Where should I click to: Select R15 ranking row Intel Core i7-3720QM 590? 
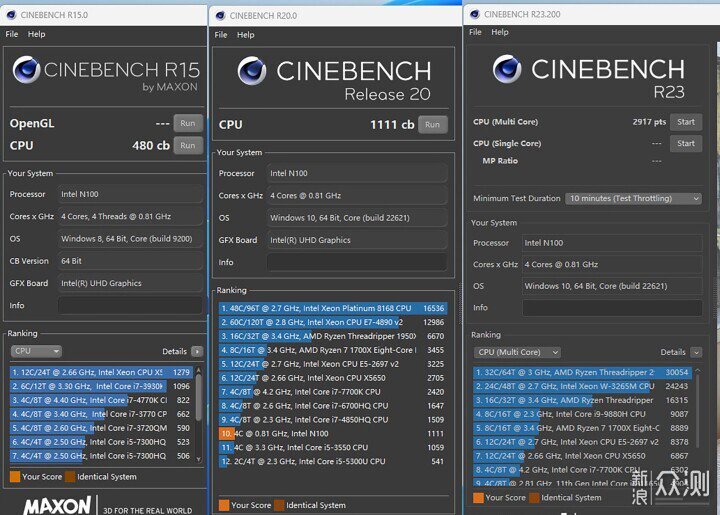(101, 428)
